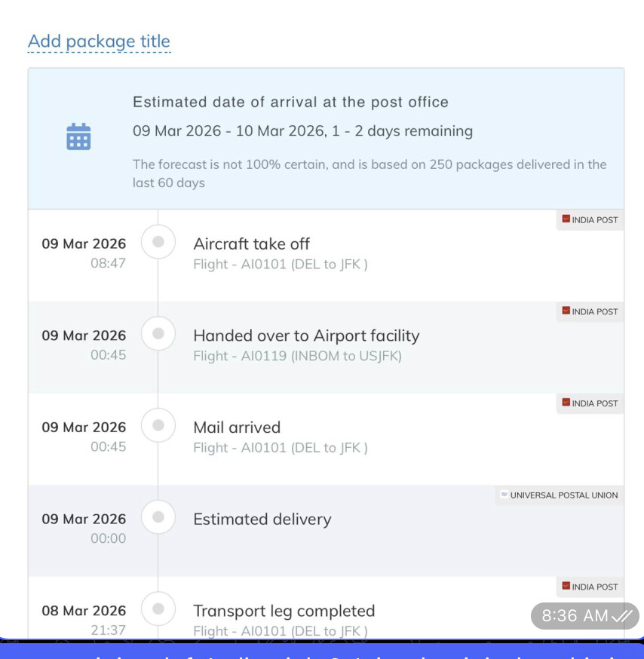Click timeline dot beside Mail arrived
644x659 pixels.
pos(158,426)
